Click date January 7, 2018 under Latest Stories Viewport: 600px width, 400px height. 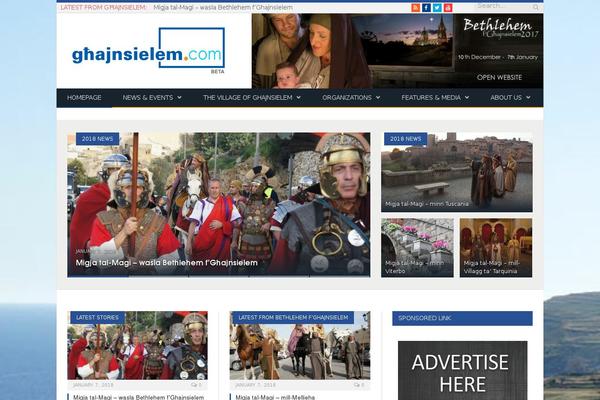point(93,385)
